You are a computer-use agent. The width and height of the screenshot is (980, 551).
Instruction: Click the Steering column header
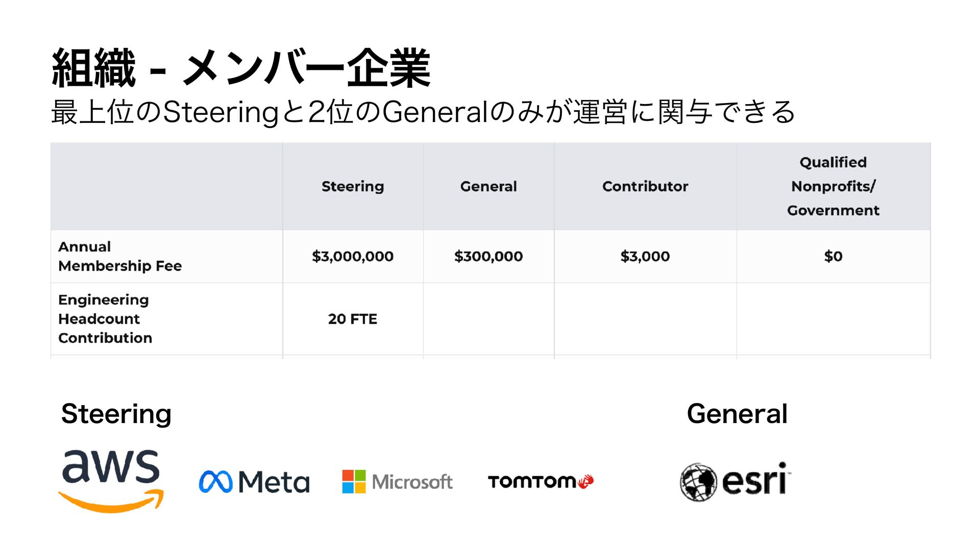click(x=353, y=186)
